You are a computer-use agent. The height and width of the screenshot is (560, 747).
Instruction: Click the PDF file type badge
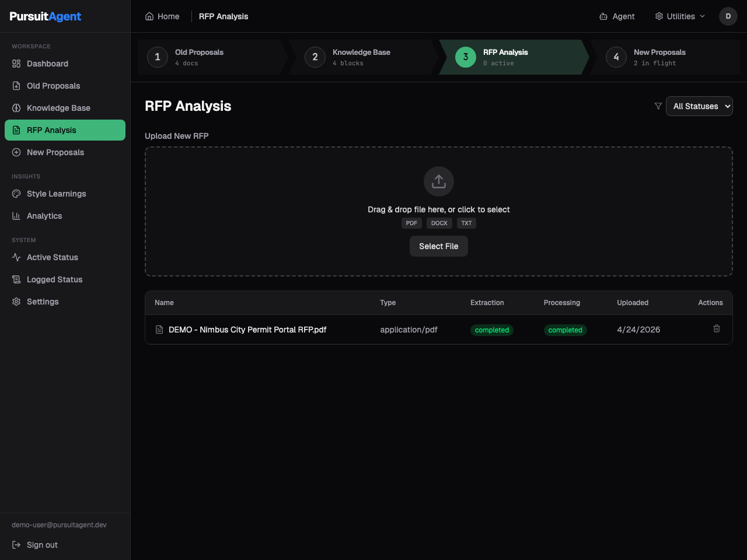pyautogui.click(x=411, y=223)
